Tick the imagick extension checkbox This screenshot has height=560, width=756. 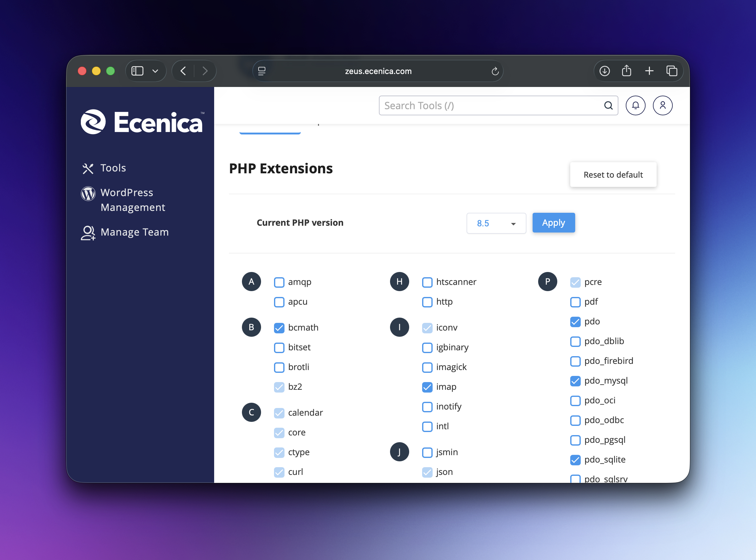(x=427, y=368)
